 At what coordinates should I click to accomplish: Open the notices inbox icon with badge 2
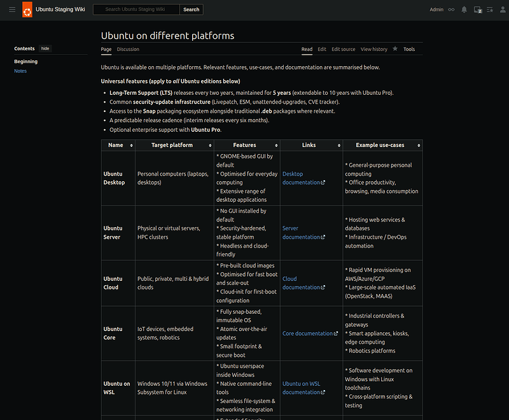point(478,10)
